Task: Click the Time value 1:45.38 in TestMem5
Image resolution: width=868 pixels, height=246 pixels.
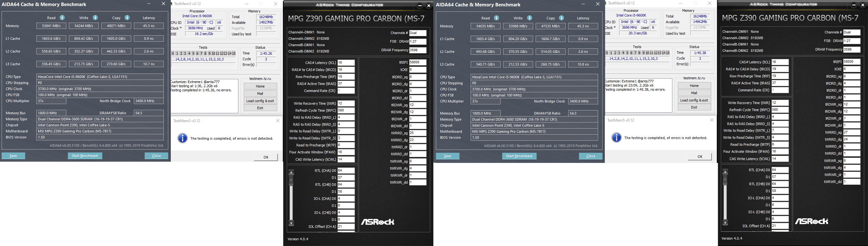Action: click(x=700, y=53)
